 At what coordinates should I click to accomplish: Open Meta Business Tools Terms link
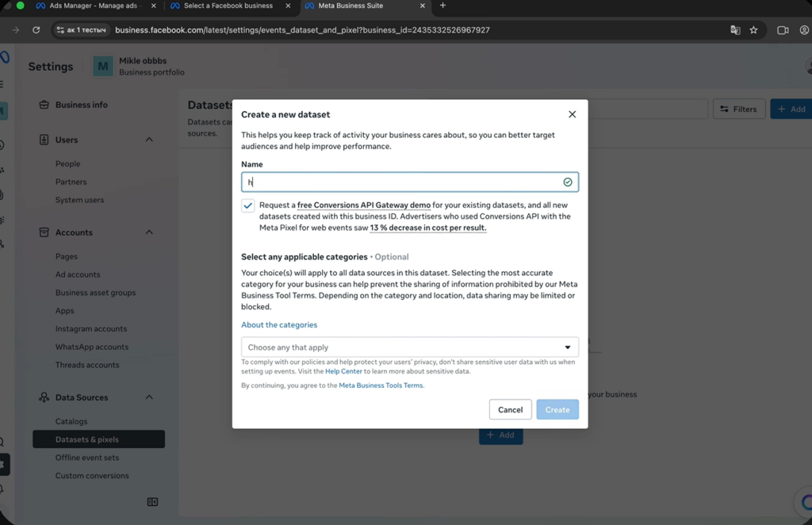tap(381, 385)
